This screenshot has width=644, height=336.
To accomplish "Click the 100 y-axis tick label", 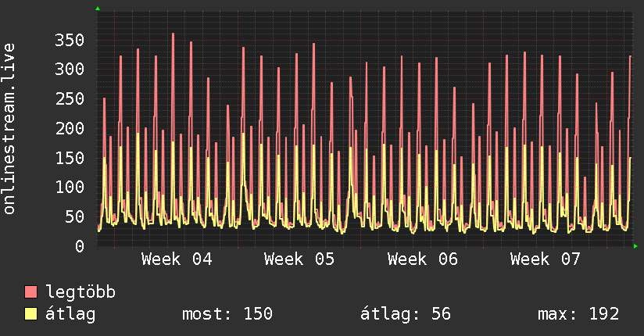I will (x=70, y=187).
